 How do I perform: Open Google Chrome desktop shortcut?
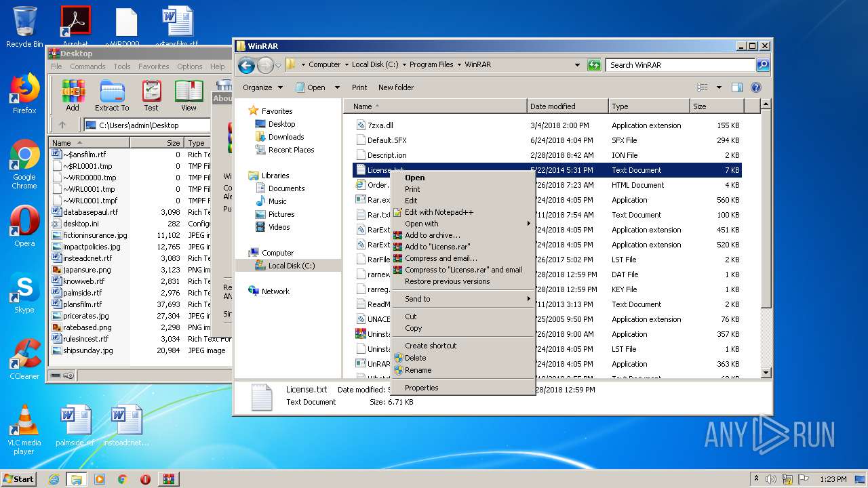pyautogui.click(x=24, y=164)
